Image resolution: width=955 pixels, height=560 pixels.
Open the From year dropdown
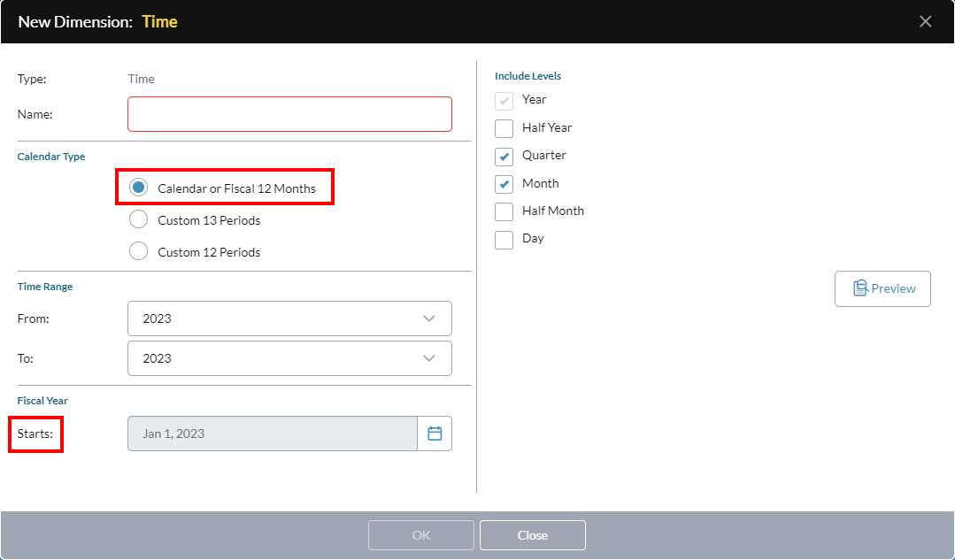(x=290, y=318)
